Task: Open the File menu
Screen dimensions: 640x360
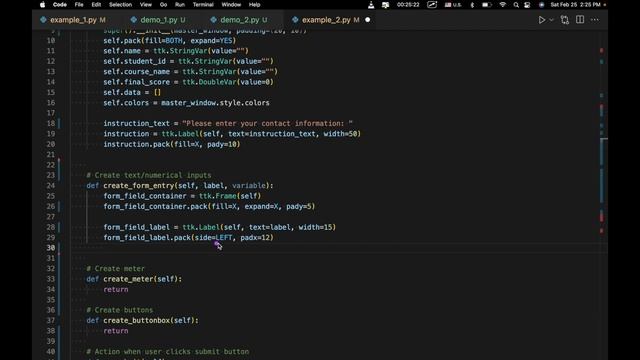Action: [79, 5]
